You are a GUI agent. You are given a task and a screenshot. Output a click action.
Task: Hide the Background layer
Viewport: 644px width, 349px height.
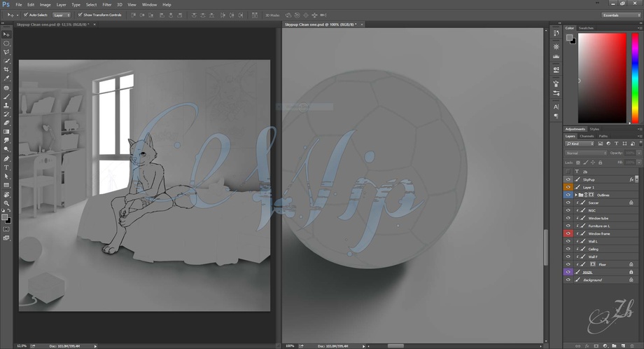point(568,280)
